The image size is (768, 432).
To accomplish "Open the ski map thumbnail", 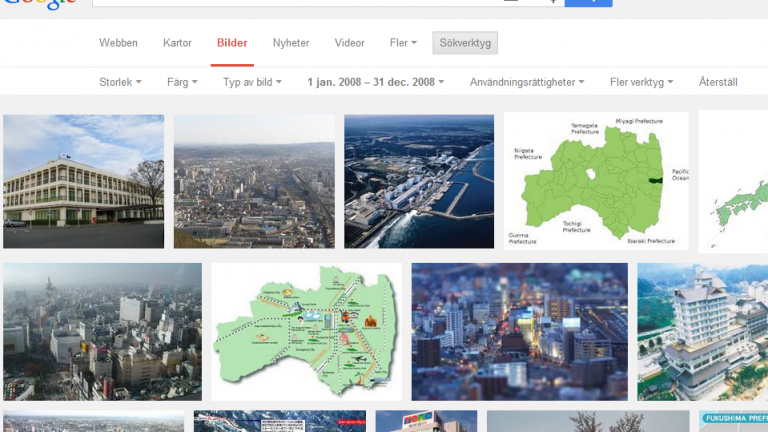I will tap(280, 421).
